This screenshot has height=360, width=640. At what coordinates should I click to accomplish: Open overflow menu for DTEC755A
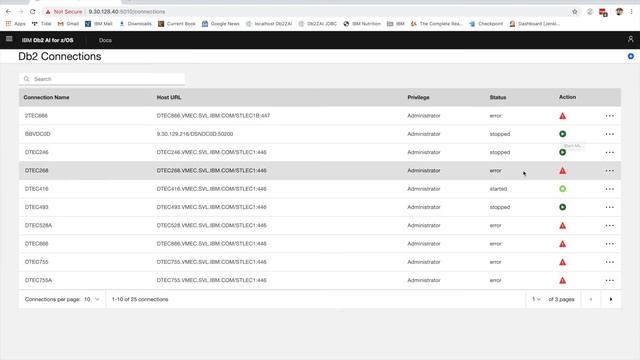(609, 280)
